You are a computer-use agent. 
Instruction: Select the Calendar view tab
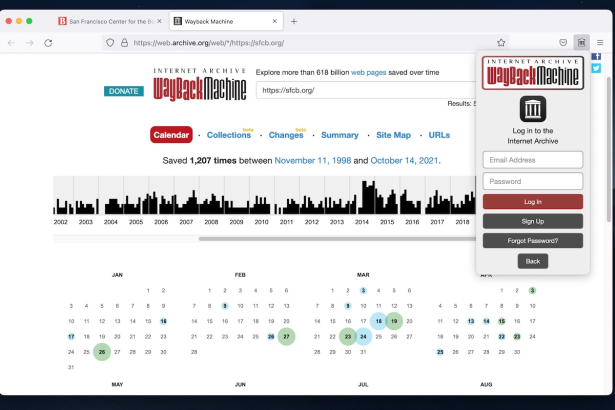click(171, 135)
